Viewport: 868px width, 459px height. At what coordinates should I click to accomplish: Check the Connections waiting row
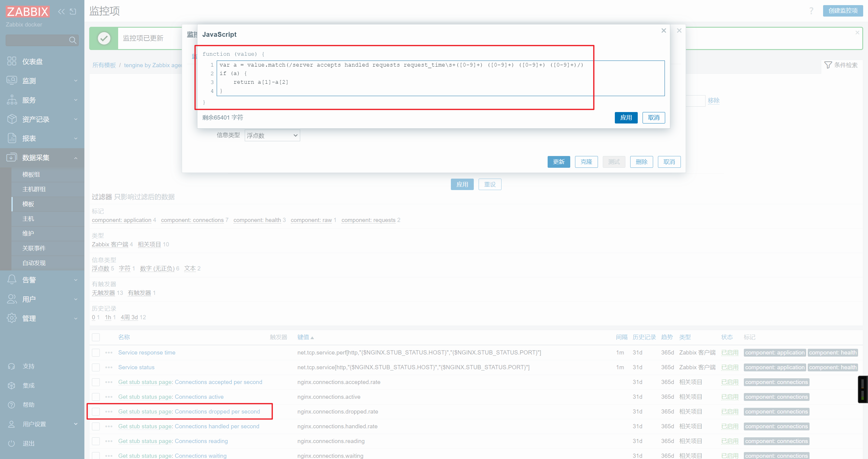click(x=96, y=456)
